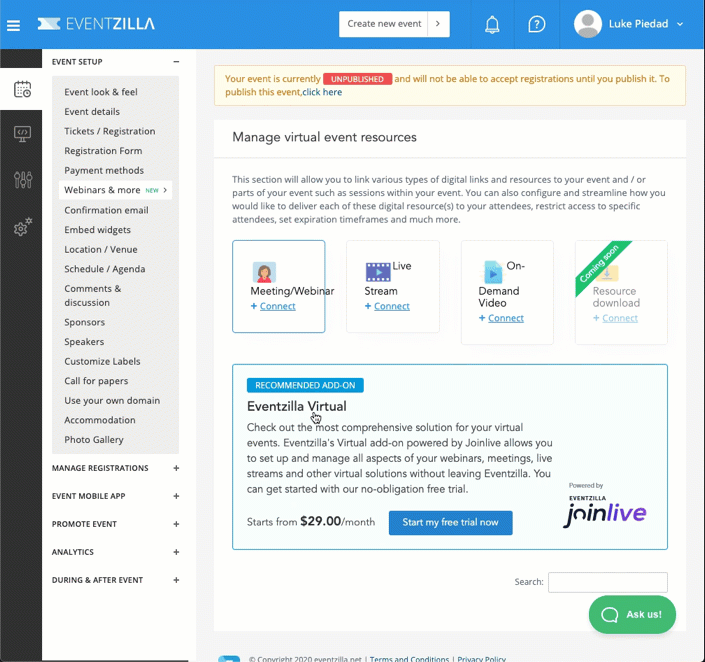Open Event details menu item

coord(92,112)
